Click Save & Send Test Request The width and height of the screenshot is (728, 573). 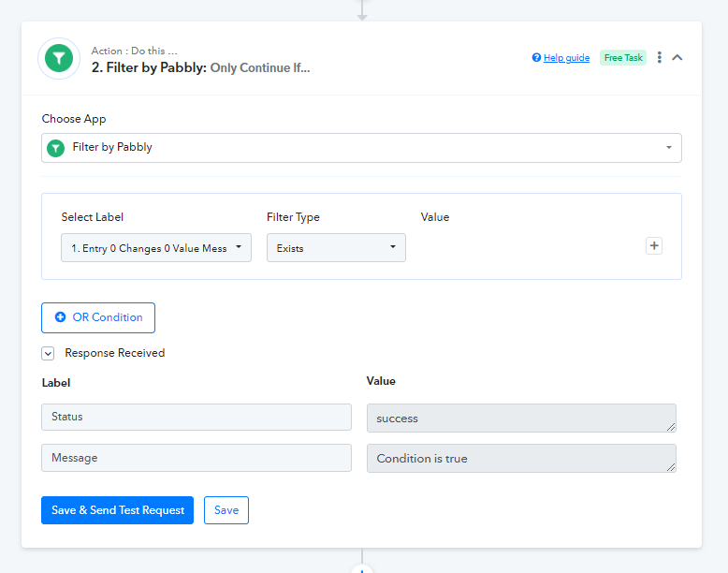point(118,510)
